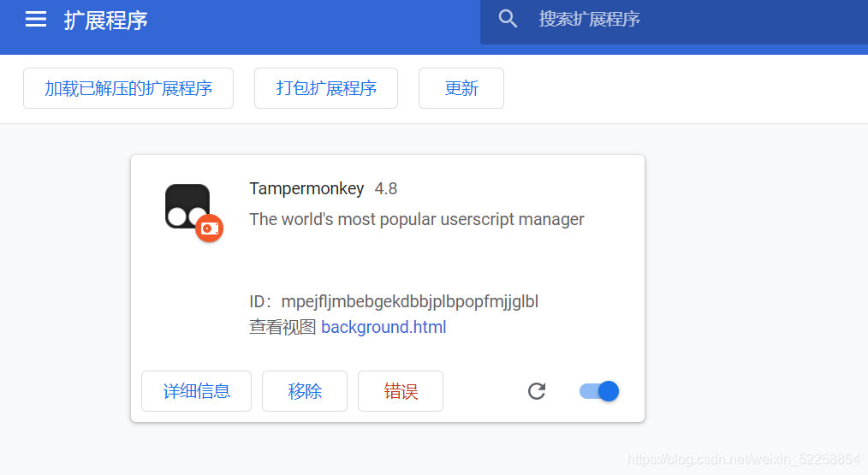The width and height of the screenshot is (868, 475).
Task: Click the 更新 button
Action: click(461, 88)
